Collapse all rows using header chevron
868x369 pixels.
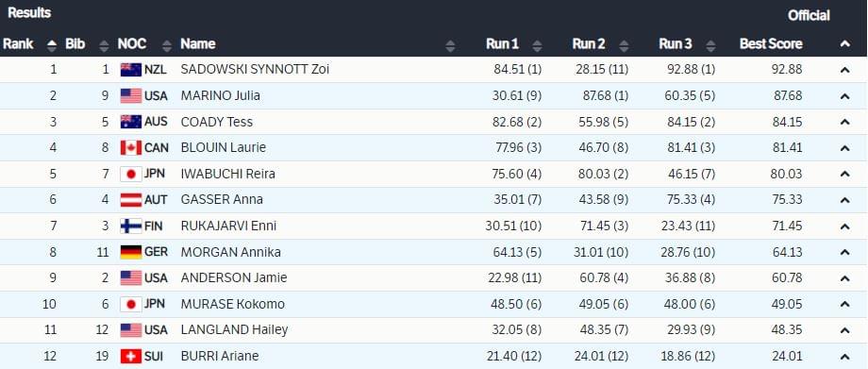tap(844, 43)
